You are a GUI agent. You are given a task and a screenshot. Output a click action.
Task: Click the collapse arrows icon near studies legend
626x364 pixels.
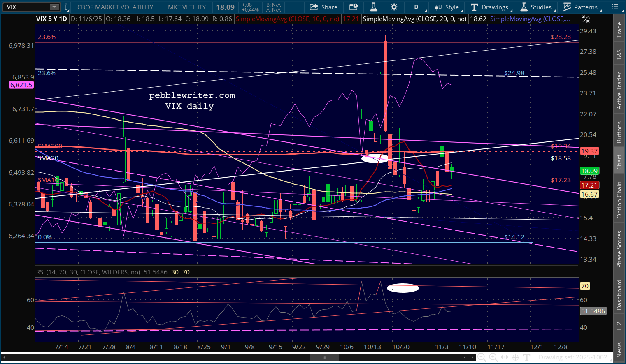[585, 19]
